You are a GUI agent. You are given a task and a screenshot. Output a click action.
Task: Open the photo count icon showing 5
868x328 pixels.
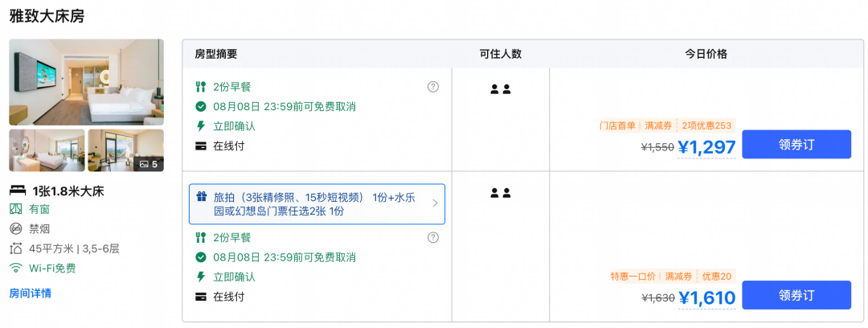149,164
